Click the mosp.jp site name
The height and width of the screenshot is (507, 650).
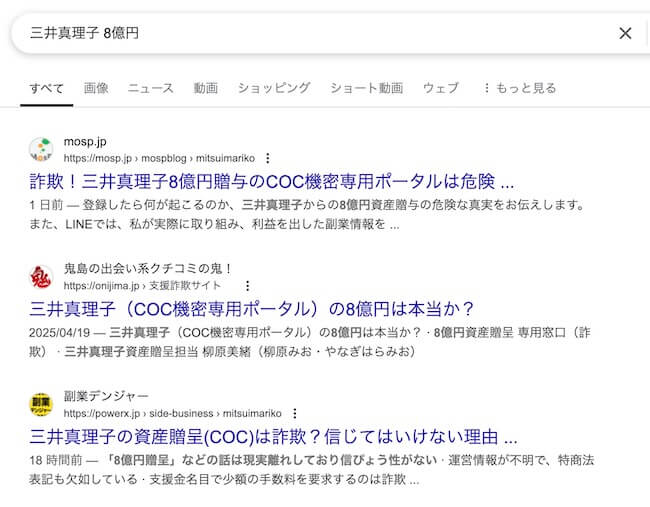pyautogui.click(x=85, y=142)
